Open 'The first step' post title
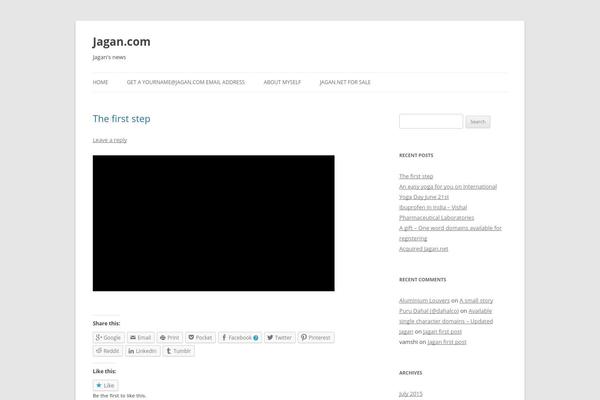Viewport: 600px width, 400px height. (x=121, y=119)
